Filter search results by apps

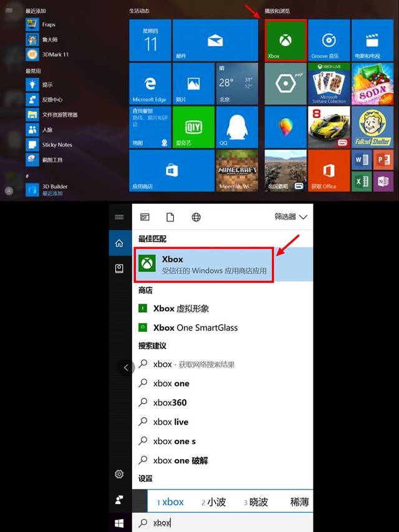(145, 217)
